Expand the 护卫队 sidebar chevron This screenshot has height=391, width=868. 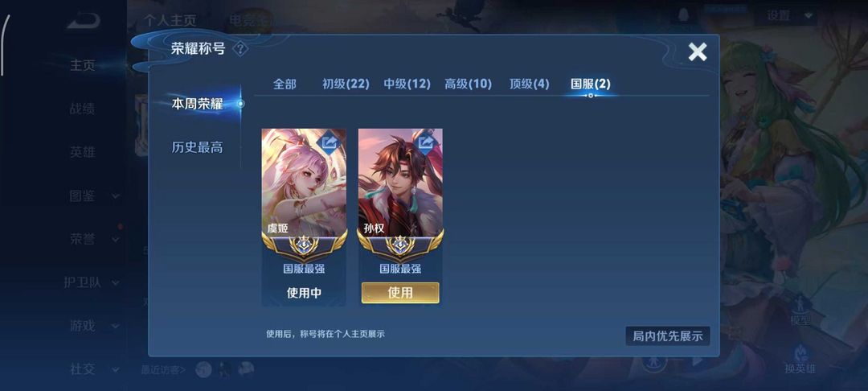point(116,283)
